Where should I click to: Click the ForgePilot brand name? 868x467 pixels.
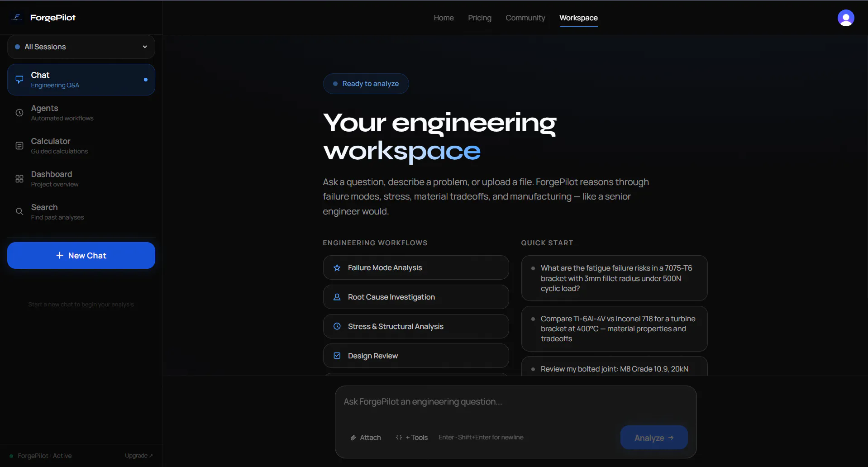(x=53, y=18)
